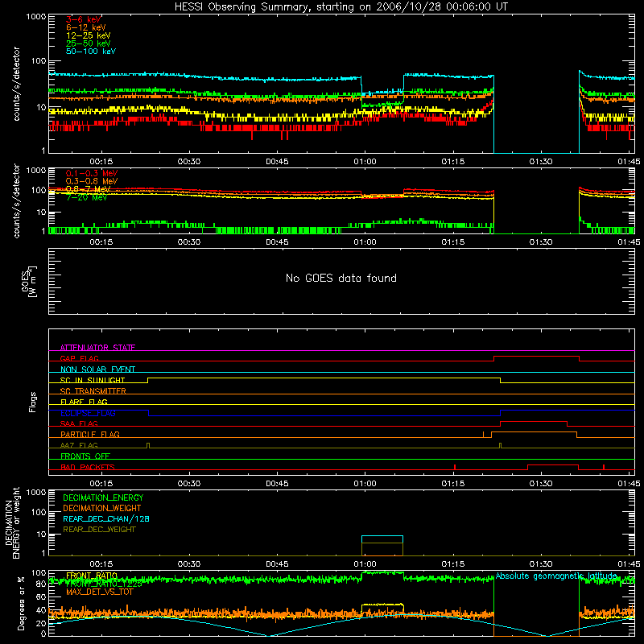
Task: Click the BAD_PACKETS flag label
Action: coord(88,467)
